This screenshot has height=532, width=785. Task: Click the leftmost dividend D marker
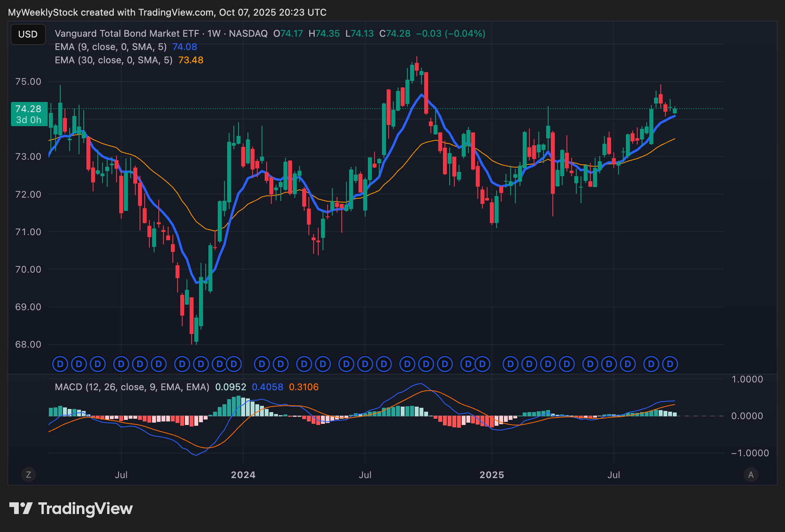tap(60, 364)
